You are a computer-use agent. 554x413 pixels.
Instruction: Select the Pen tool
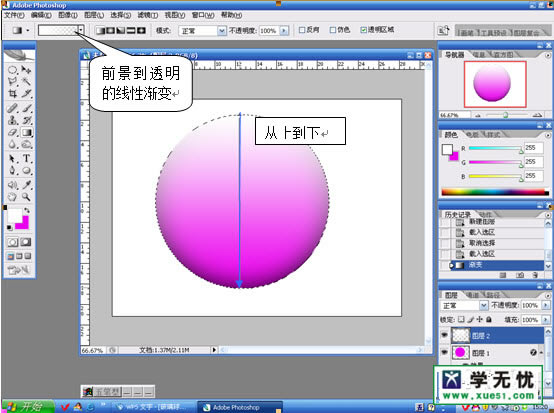[x=13, y=171]
